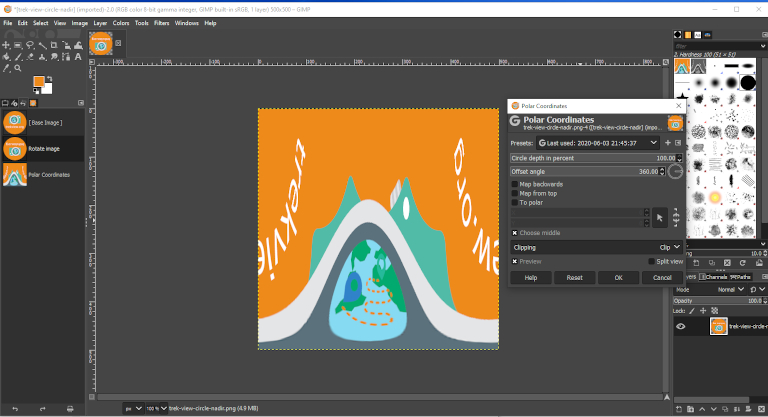Select the Rectangle Select tool

(18, 45)
